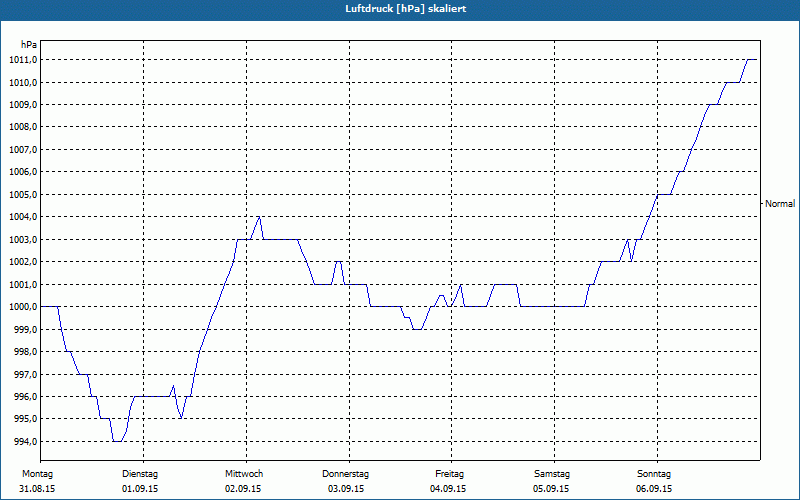
Task: Click the 1006,0 y-axis value
Action: pos(22,172)
